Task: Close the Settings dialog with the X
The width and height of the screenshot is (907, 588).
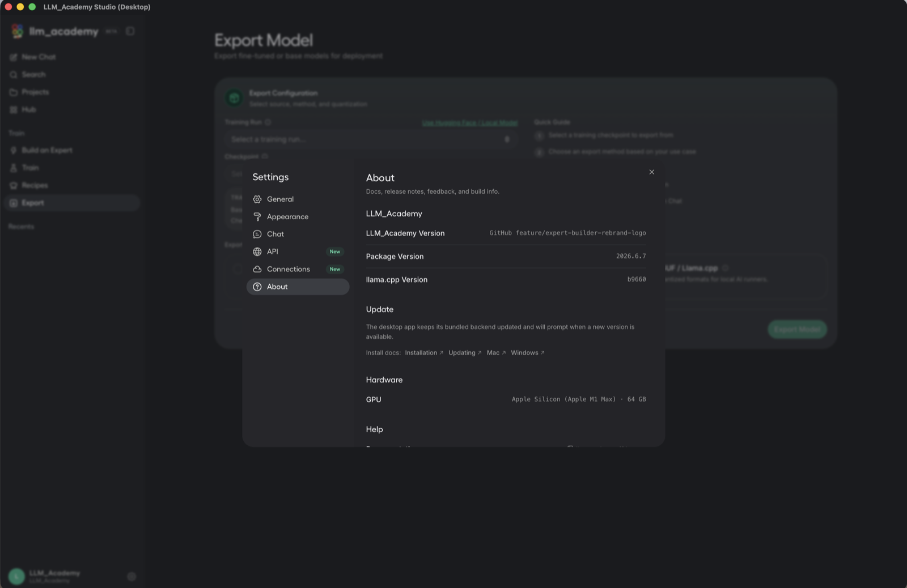Action: coord(651,172)
